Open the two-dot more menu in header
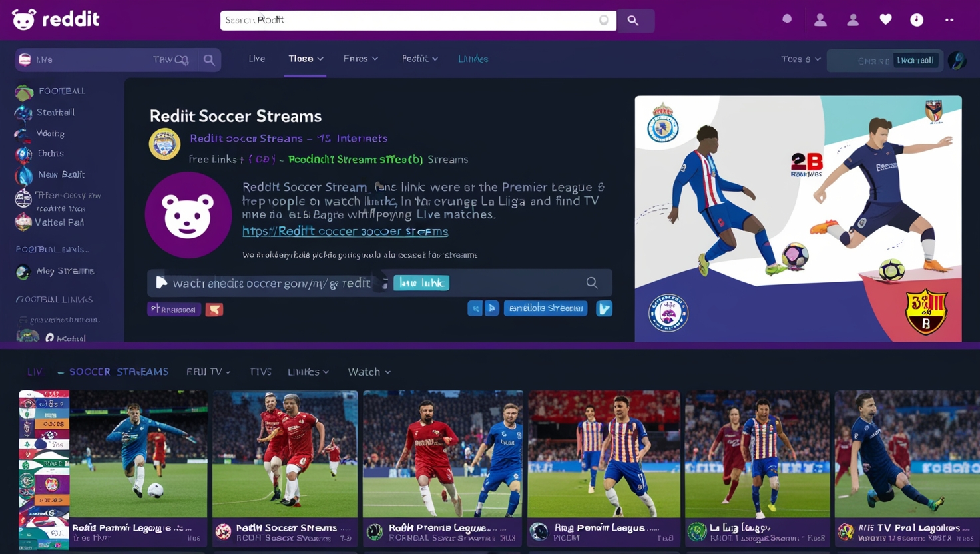Viewport: 980px width, 554px height. point(949,20)
